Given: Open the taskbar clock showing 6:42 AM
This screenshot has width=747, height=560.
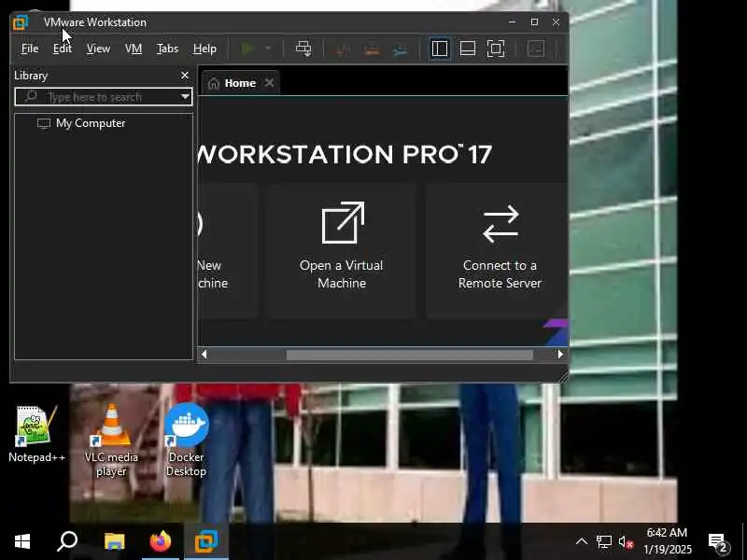Looking at the screenshot, I should [667, 541].
